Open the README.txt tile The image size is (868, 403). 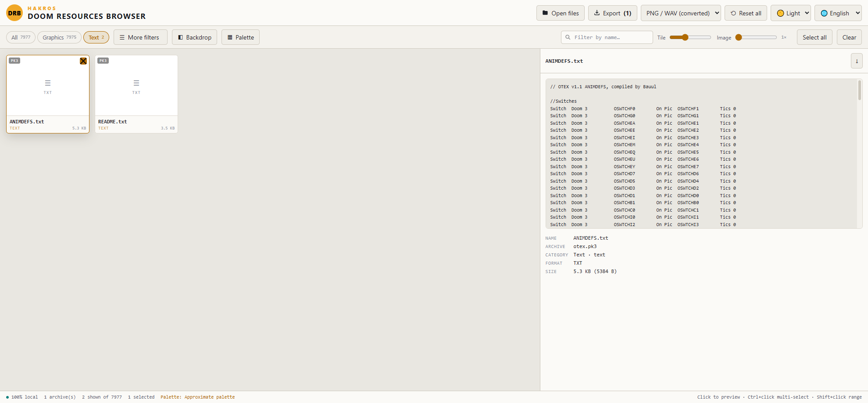(136, 94)
